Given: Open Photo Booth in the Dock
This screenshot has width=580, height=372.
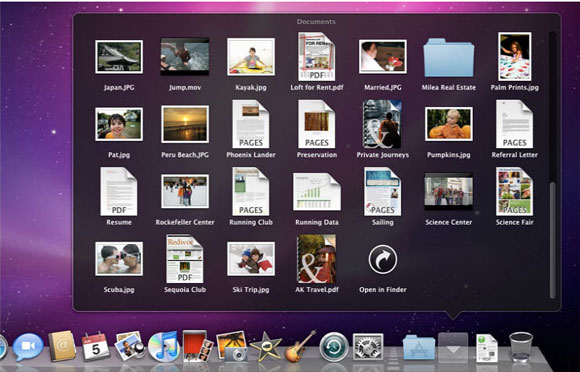Looking at the screenshot, I should click(x=198, y=346).
